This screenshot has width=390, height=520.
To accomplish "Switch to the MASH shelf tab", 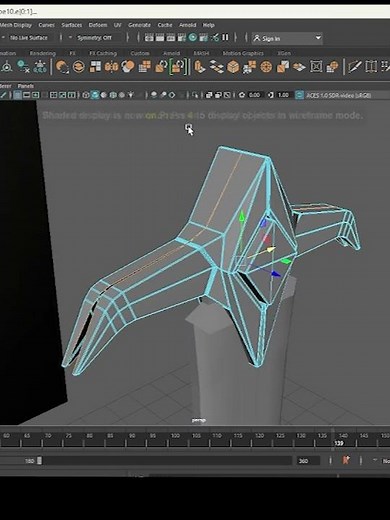I will tap(201, 53).
